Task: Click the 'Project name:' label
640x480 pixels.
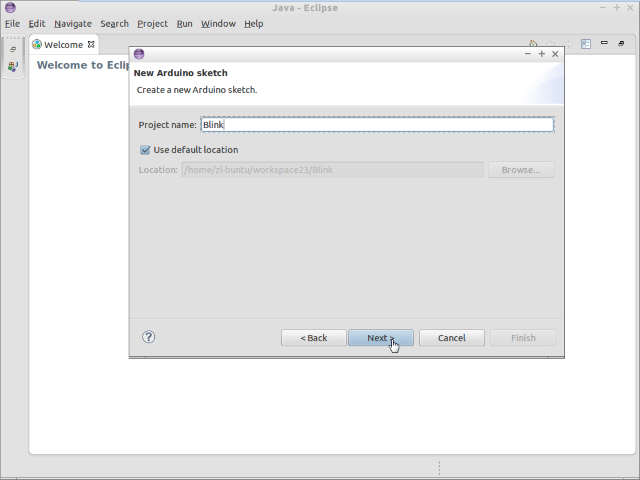Action: click(167, 125)
